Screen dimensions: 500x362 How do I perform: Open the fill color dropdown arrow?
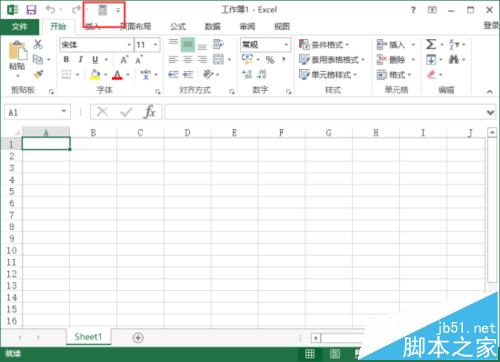(x=105, y=75)
